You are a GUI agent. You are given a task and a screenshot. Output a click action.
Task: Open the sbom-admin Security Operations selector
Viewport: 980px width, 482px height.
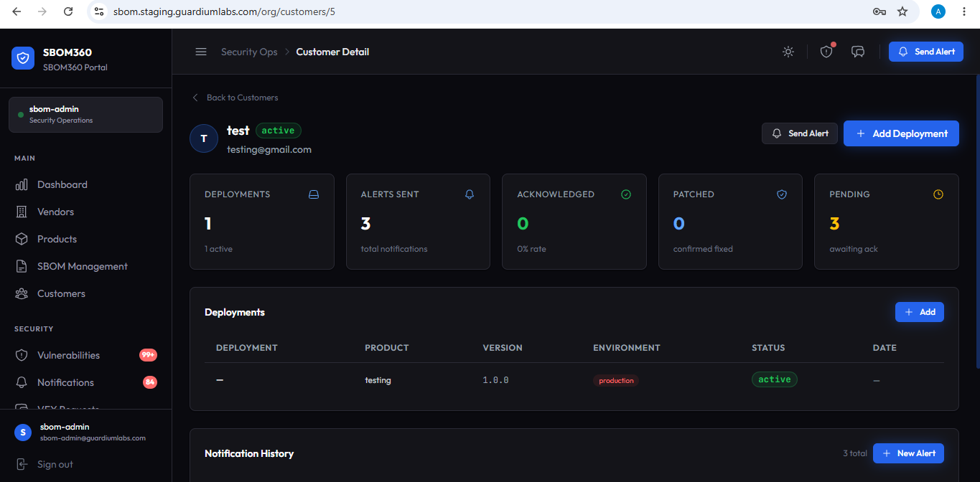click(85, 115)
